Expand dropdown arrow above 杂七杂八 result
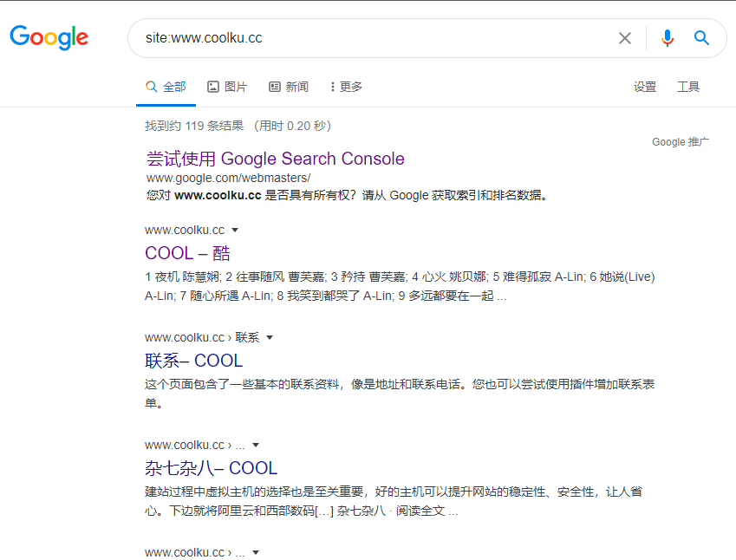Image resolution: width=736 pixels, height=560 pixels. [256, 445]
